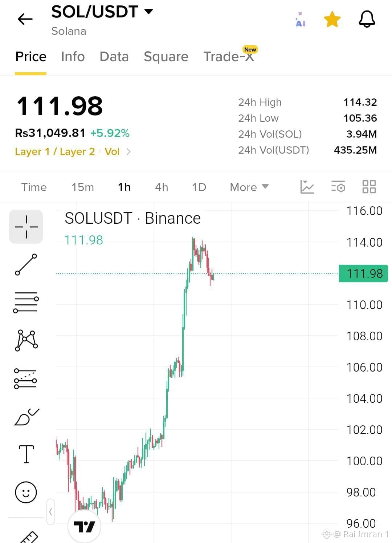392x543 pixels.
Task: Open the grid layout icon
Action: pyautogui.click(x=369, y=187)
